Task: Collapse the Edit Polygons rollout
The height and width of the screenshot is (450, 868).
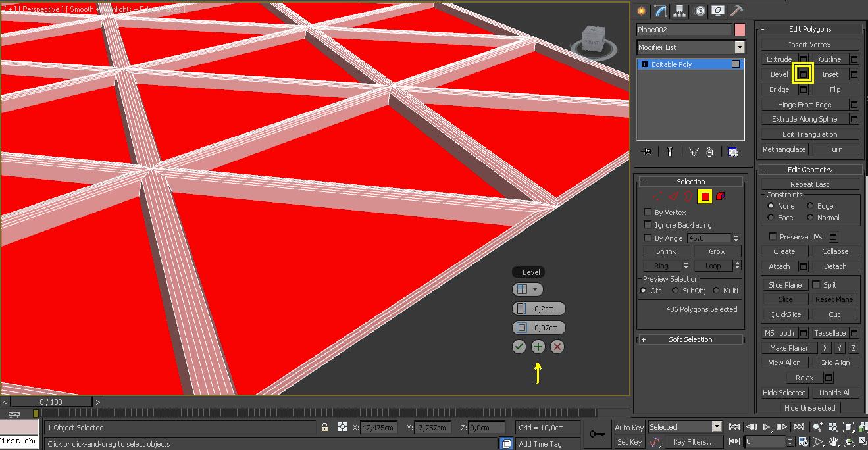Action: click(809, 29)
